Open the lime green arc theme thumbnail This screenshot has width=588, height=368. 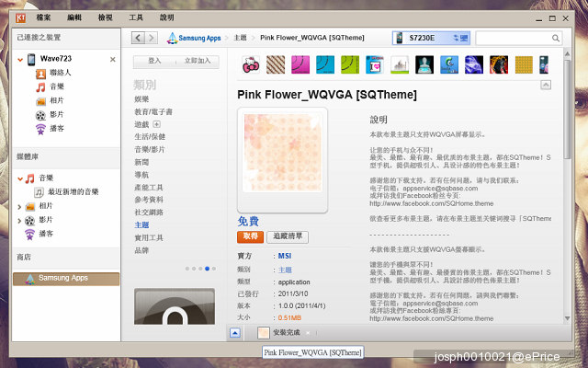pos(350,64)
